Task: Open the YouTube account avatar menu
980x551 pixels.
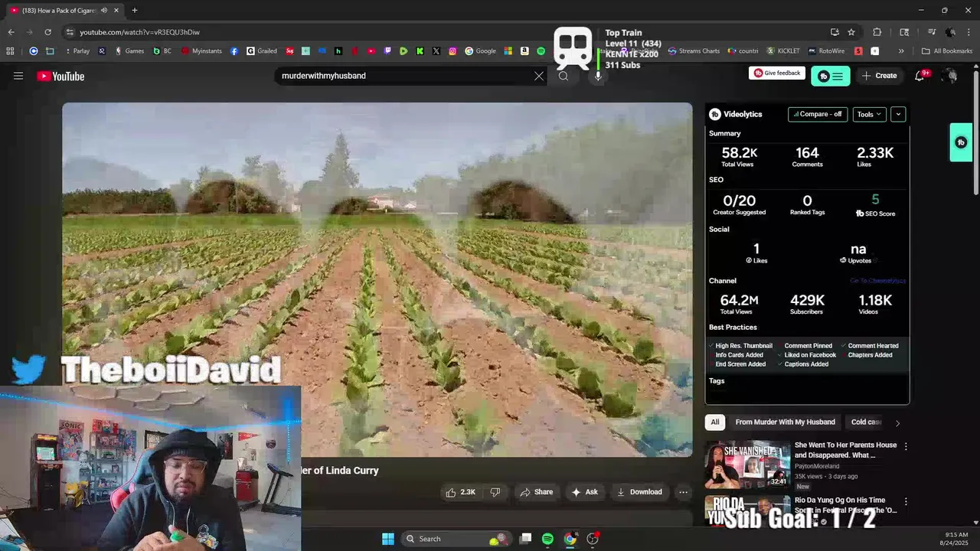Action: (949, 76)
